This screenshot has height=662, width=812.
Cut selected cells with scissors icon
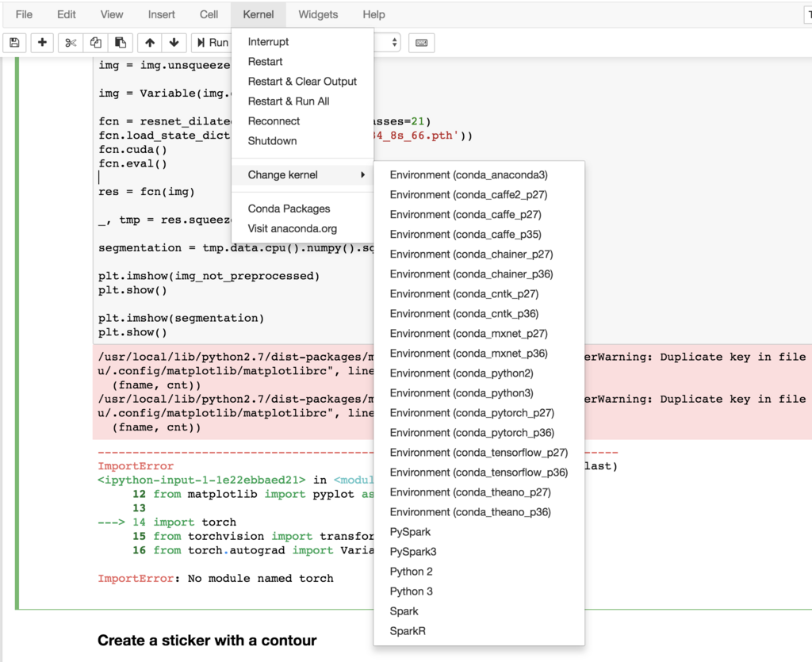click(x=71, y=43)
